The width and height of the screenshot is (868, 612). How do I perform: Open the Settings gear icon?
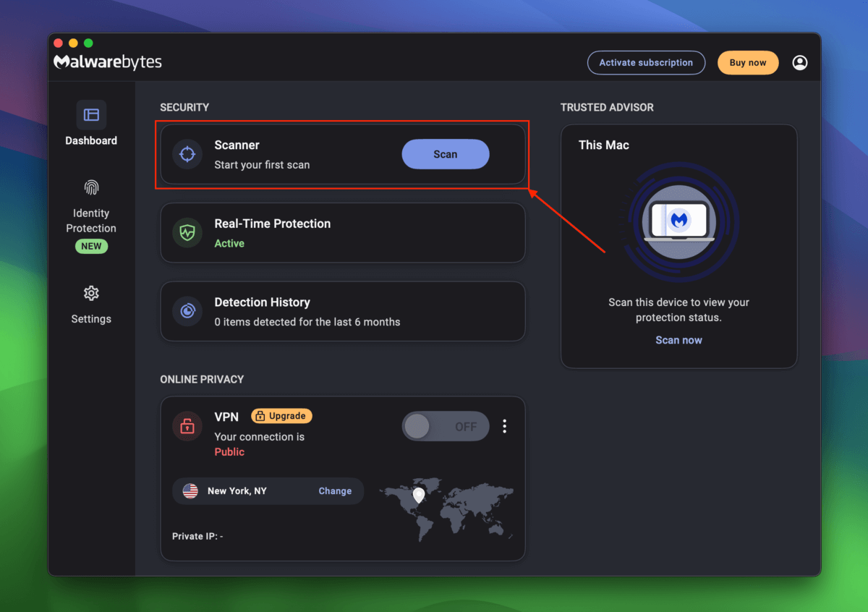coord(91,293)
